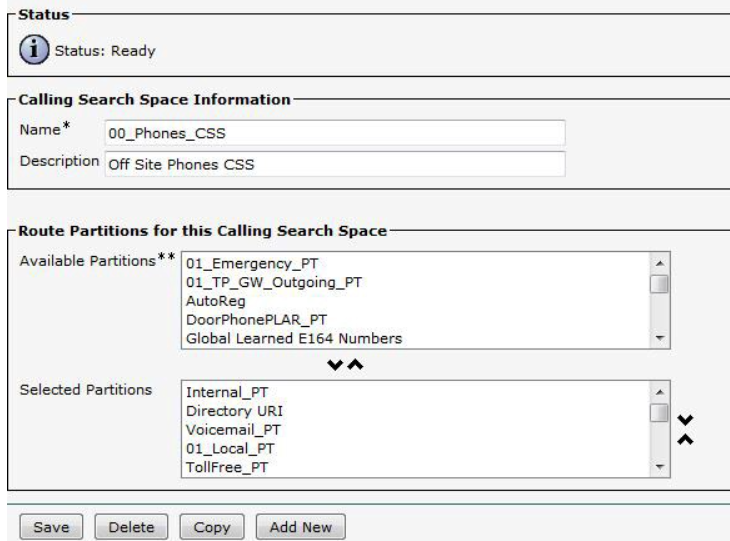Viewport: 730px width, 541px height.
Task: Click Selected Partitions scrollbar thumb
Action: pyautogui.click(x=659, y=413)
